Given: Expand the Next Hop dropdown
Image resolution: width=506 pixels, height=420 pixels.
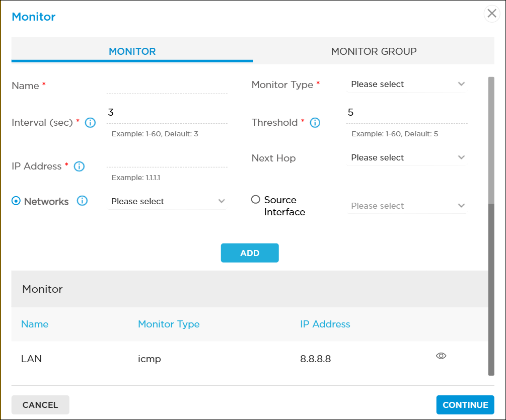Looking at the screenshot, I should pos(407,158).
